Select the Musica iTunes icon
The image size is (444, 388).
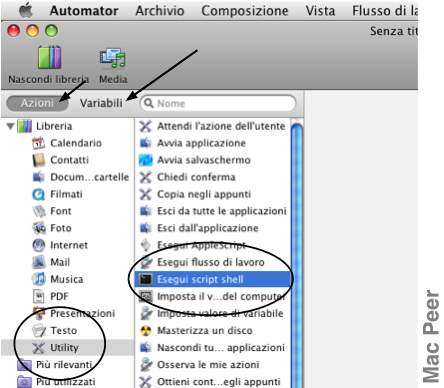point(38,279)
